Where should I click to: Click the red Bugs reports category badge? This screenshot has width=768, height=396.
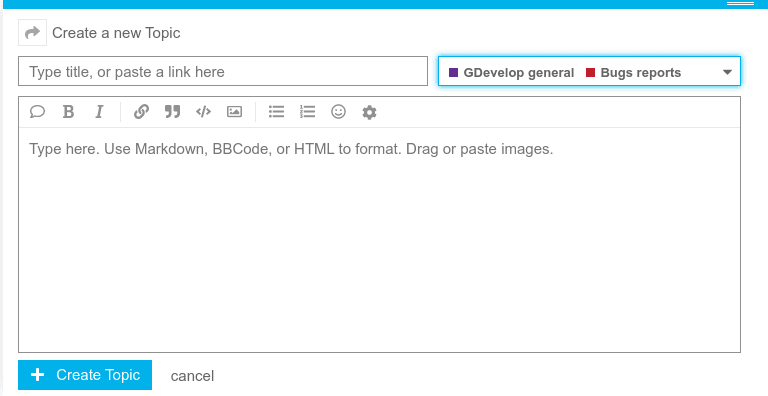(x=633, y=73)
